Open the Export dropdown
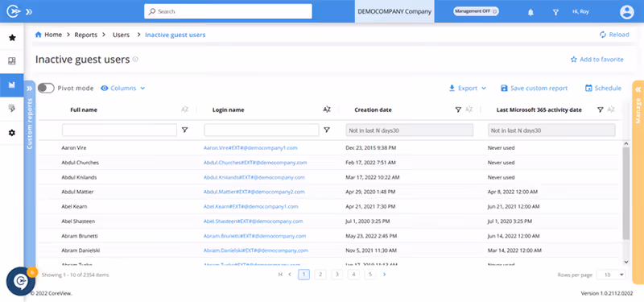The image size is (644, 302). [468, 88]
